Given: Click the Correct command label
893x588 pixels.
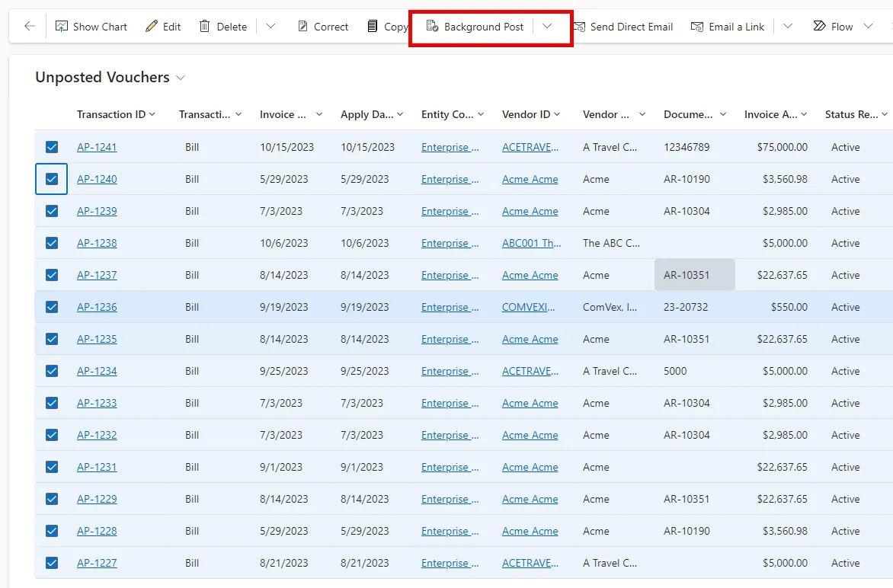Looking at the screenshot, I should click(331, 27).
